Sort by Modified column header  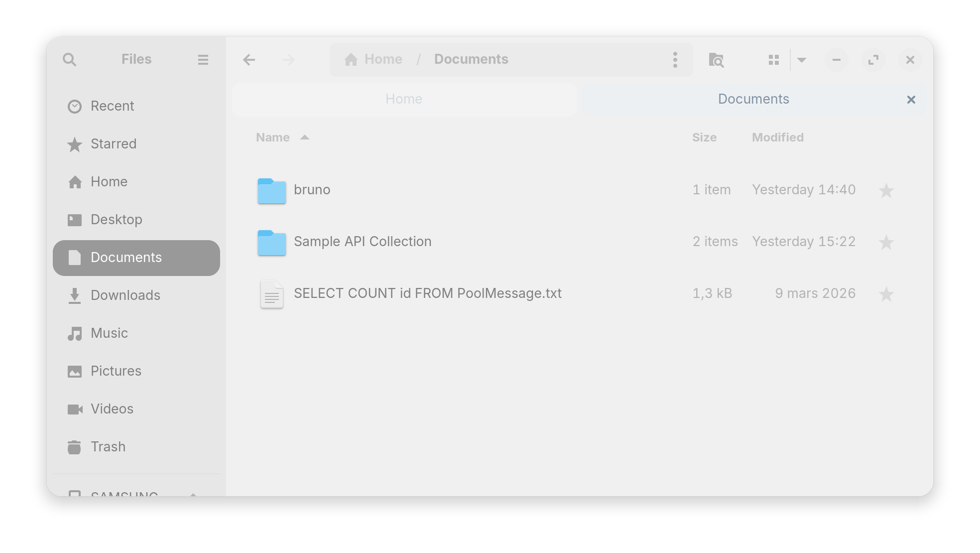coord(777,138)
